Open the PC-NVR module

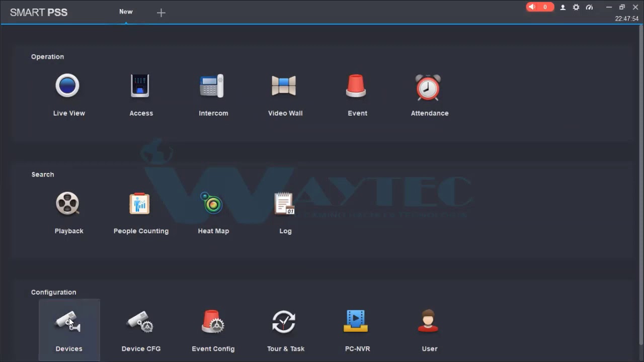(x=357, y=330)
